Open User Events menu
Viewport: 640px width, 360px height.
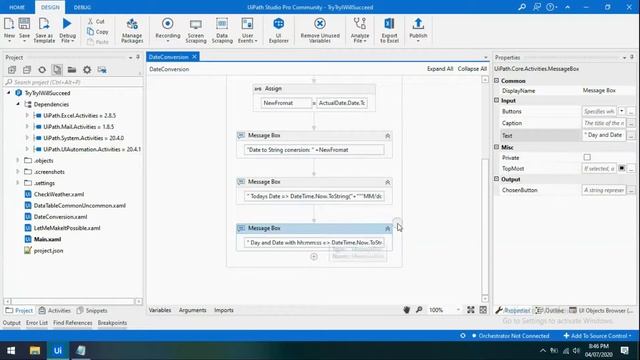(x=247, y=30)
